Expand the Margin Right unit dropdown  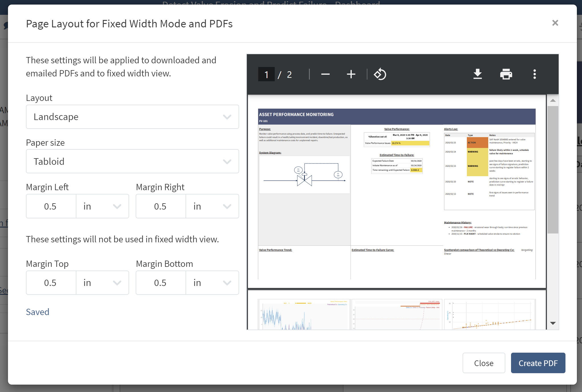point(212,206)
